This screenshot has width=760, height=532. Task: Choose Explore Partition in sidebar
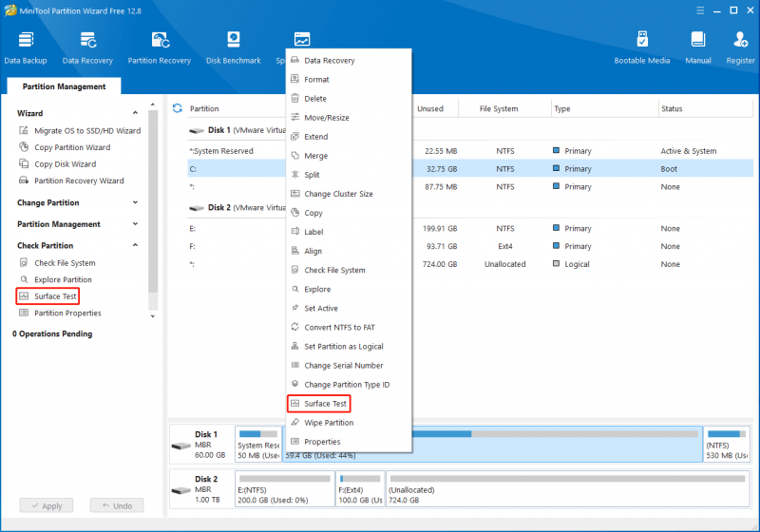coord(56,279)
